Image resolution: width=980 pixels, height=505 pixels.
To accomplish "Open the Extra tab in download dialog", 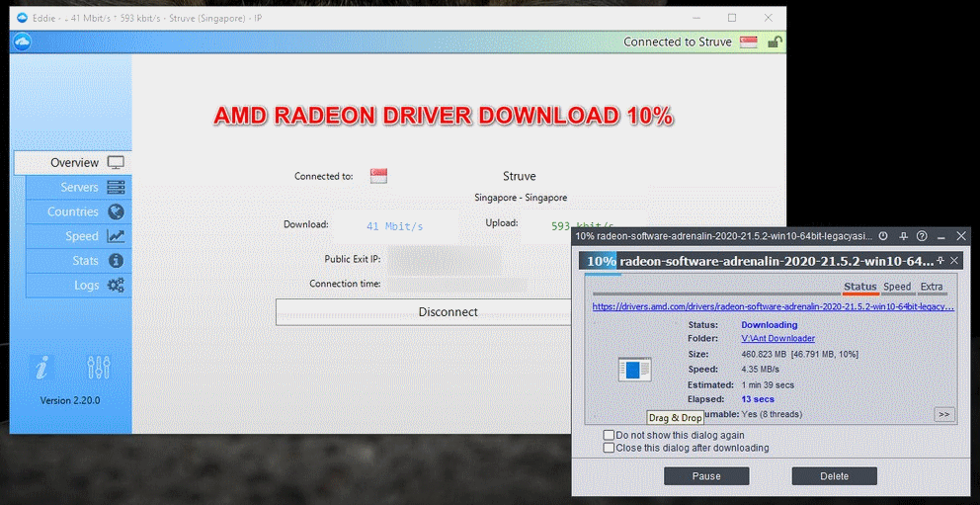I will [932, 287].
